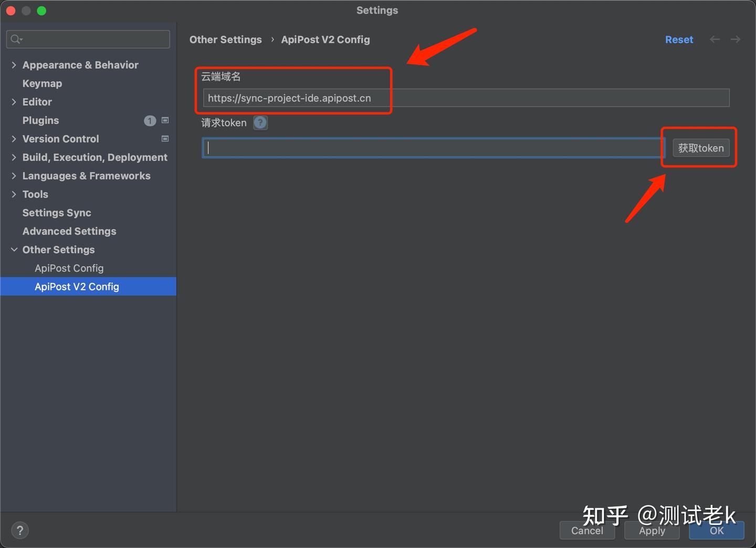Image resolution: width=756 pixels, height=548 pixels.
Task: Click the OK button
Action: tap(717, 530)
